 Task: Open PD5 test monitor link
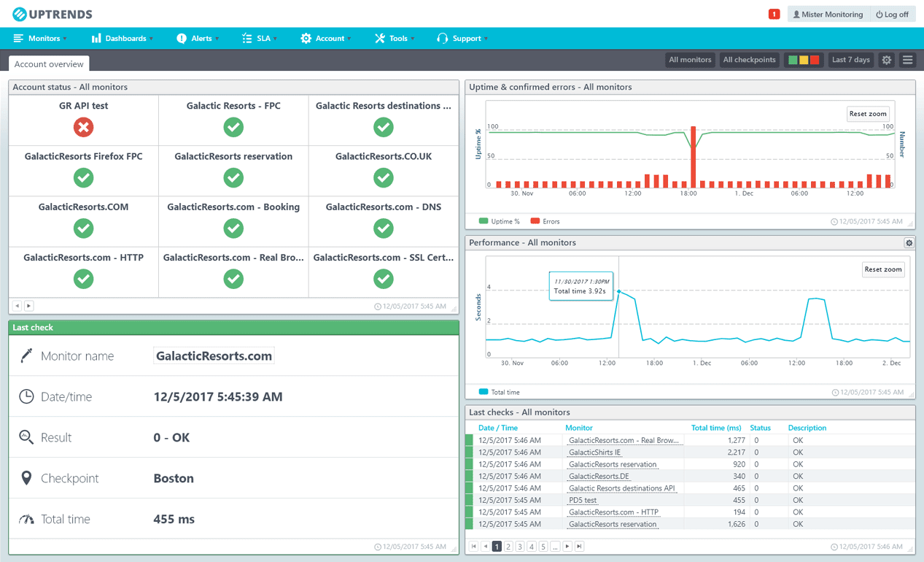(x=582, y=500)
